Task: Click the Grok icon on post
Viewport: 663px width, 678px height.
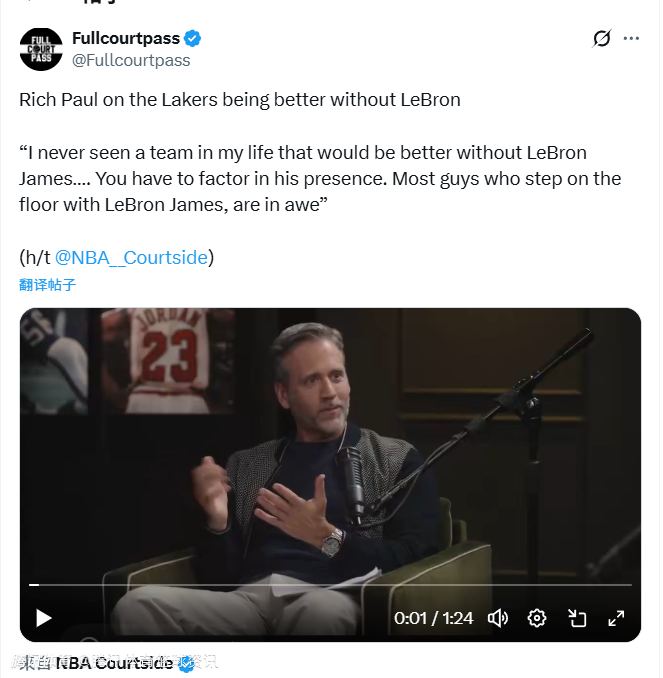Action: (601, 39)
